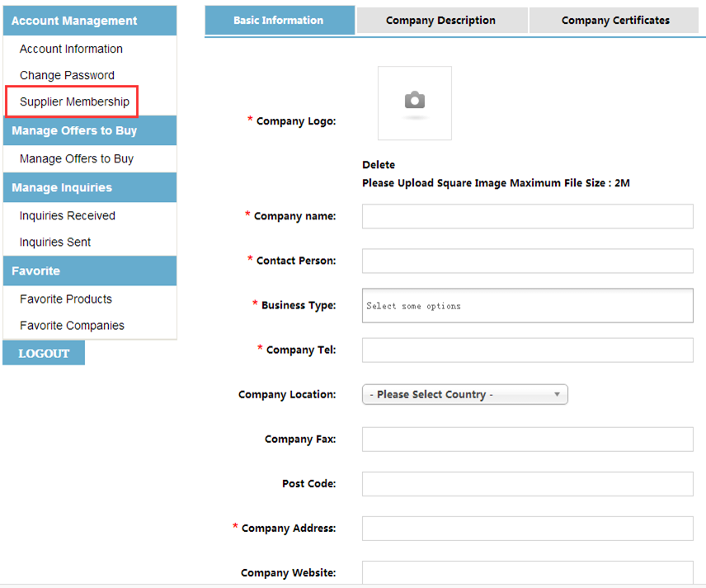Open Supplier Membership page
This screenshot has height=588, width=706.
(74, 101)
